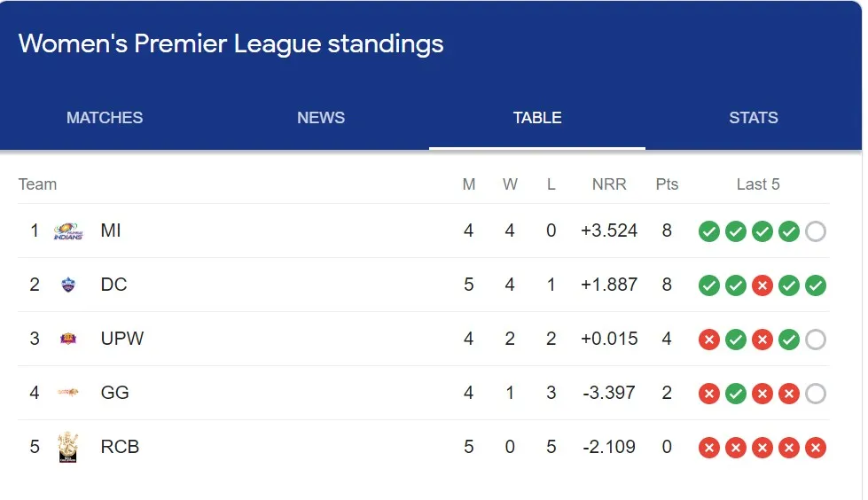
Task: Click UPW's empty upcoming match circle
Action: pyautogui.click(x=816, y=340)
